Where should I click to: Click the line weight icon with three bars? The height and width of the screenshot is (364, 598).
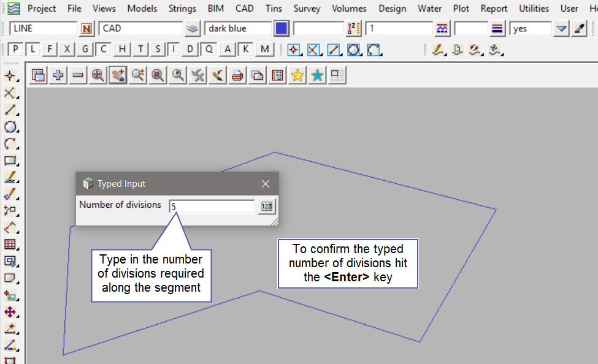pos(497,29)
